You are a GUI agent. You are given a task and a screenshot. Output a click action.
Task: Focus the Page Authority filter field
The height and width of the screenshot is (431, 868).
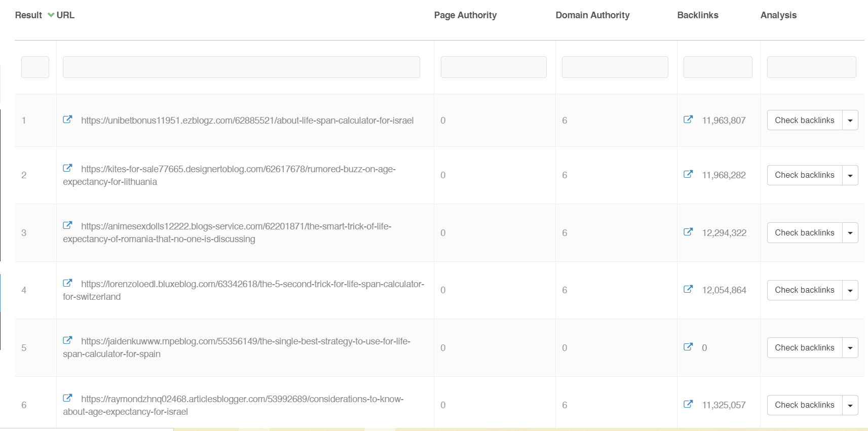pyautogui.click(x=494, y=67)
